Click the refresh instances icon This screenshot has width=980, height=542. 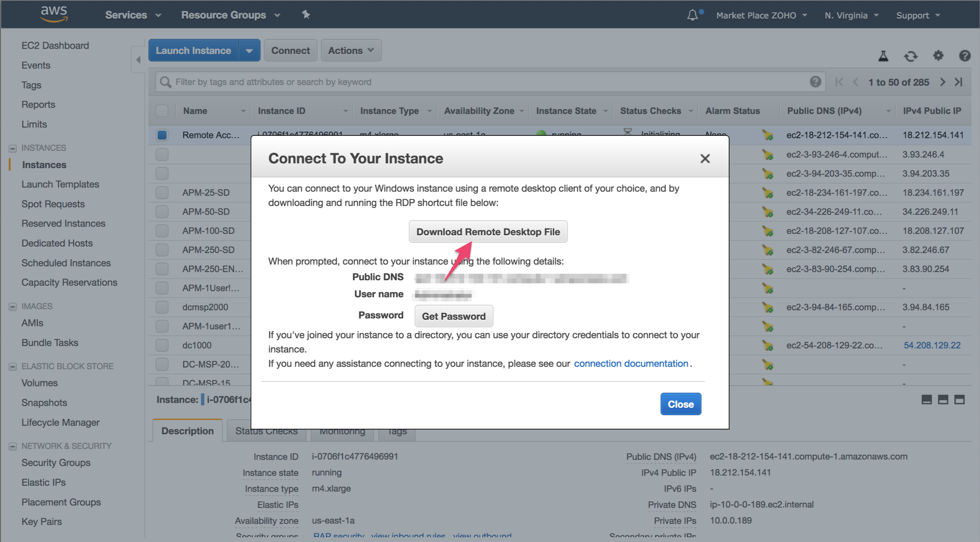(911, 56)
